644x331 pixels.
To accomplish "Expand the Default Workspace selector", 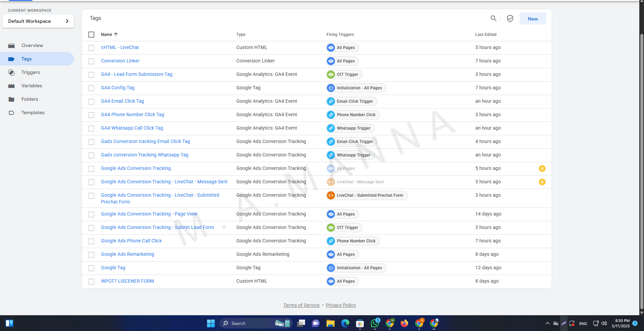I will [x=38, y=21].
